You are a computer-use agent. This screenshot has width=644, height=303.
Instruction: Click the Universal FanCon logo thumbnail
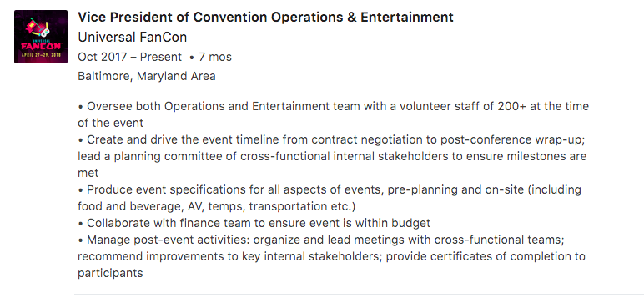(41, 37)
